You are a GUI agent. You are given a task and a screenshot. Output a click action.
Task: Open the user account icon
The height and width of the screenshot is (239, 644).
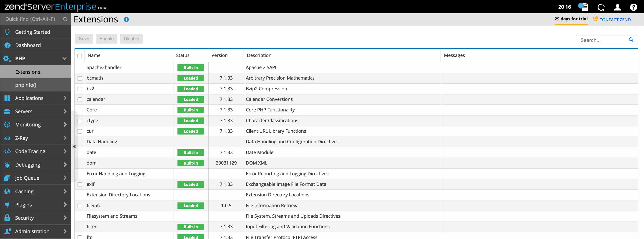click(617, 7)
